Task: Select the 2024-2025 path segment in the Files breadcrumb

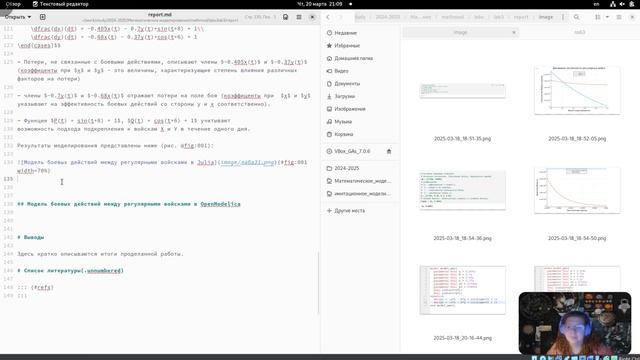Action: tap(388, 17)
